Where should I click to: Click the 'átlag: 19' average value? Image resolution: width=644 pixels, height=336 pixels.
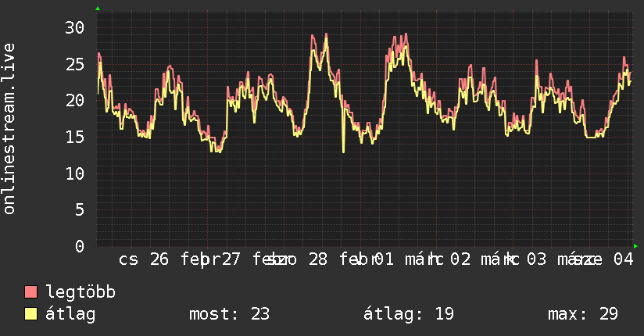tap(409, 314)
